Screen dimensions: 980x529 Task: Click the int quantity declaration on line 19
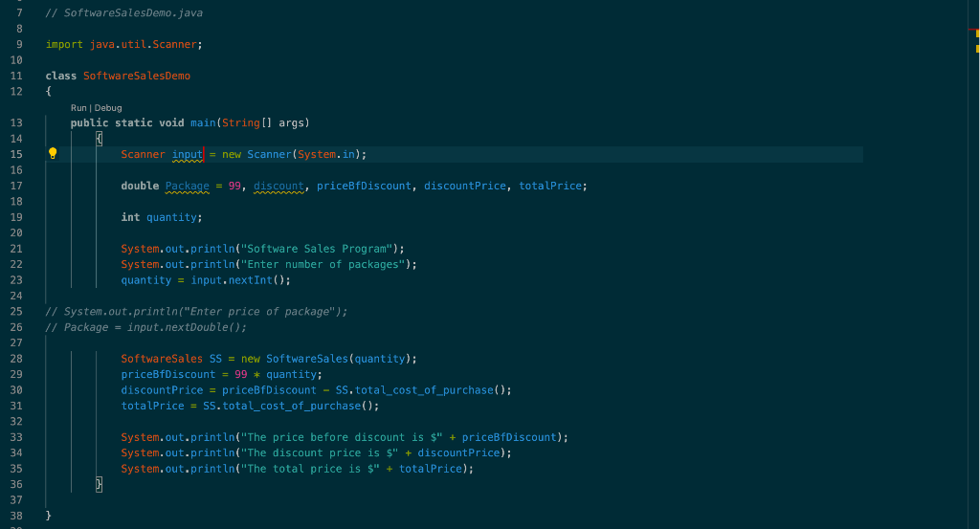click(161, 217)
